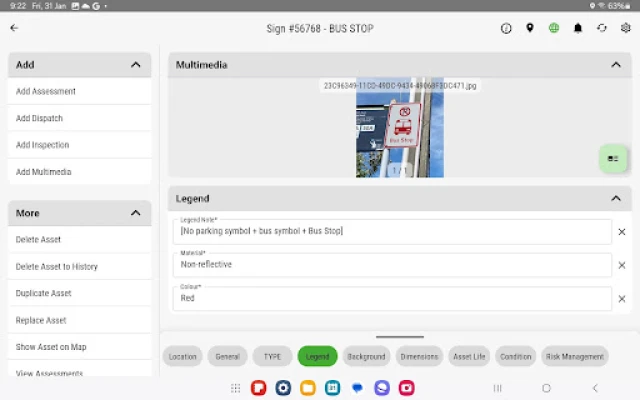The height and width of the screenshot is (400, 640).
Task: Open notifications bell icon
Action: 578,28
